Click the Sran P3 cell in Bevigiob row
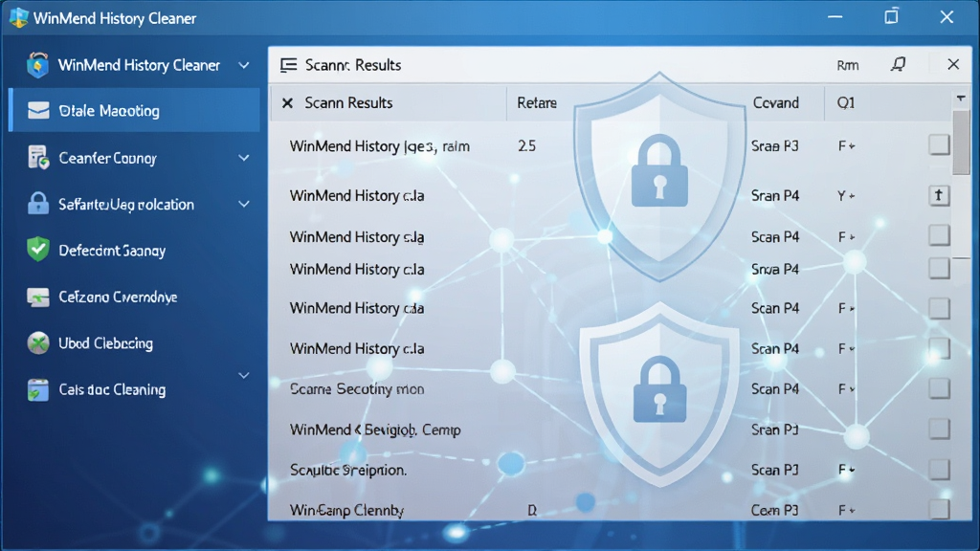The image size is (980, 551). tap(775, 430)
